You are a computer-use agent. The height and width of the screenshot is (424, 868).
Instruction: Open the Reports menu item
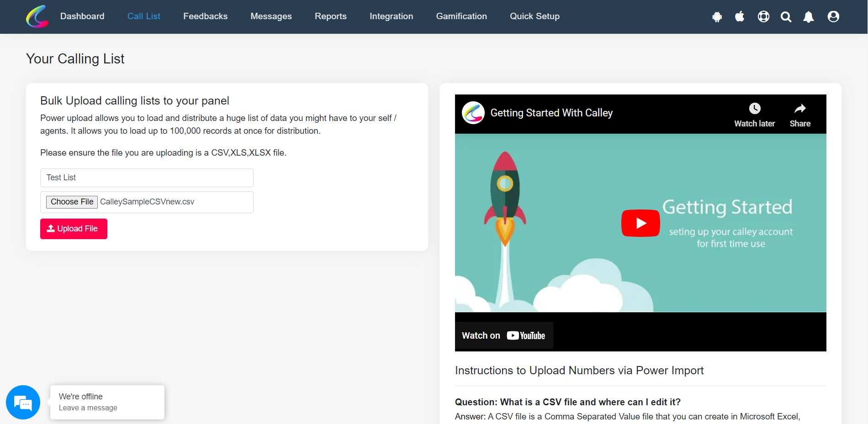(330, 16)
